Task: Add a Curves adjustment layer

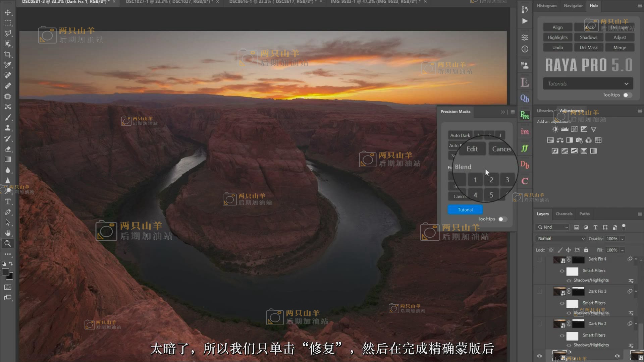Action: (574, 129)
